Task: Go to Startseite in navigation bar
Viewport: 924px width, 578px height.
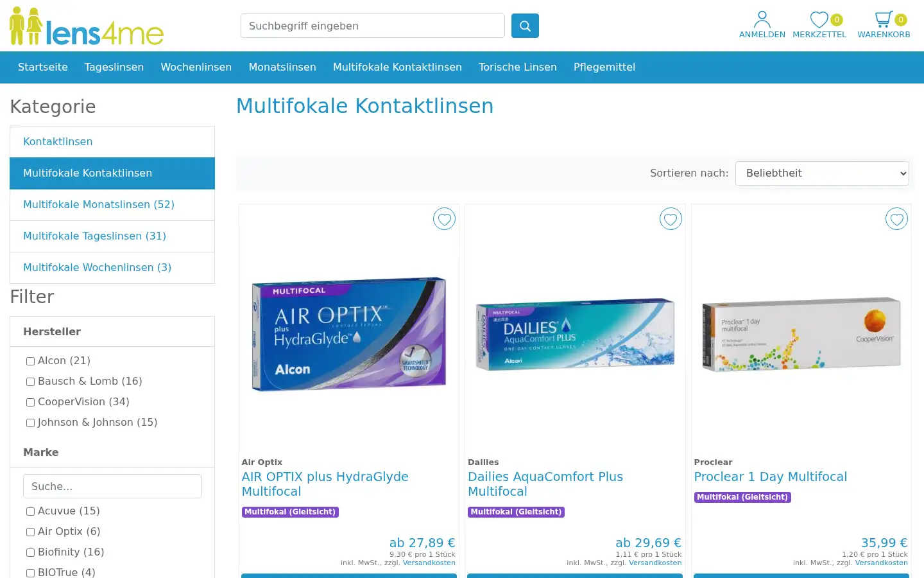Action: coord(43,67)
